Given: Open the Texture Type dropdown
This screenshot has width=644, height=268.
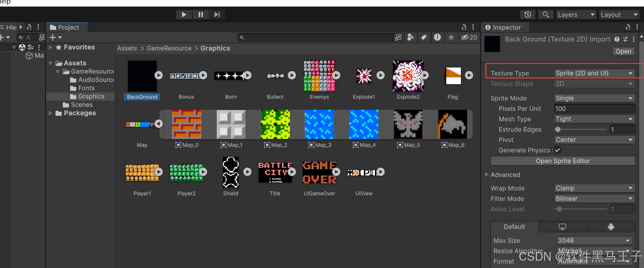Looking at the screenshot, I should [594, 73].
